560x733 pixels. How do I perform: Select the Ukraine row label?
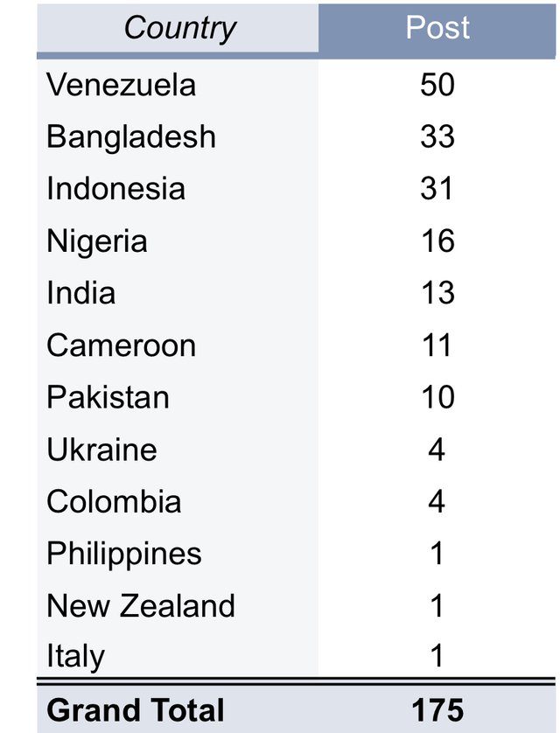(x=101, y=450)
